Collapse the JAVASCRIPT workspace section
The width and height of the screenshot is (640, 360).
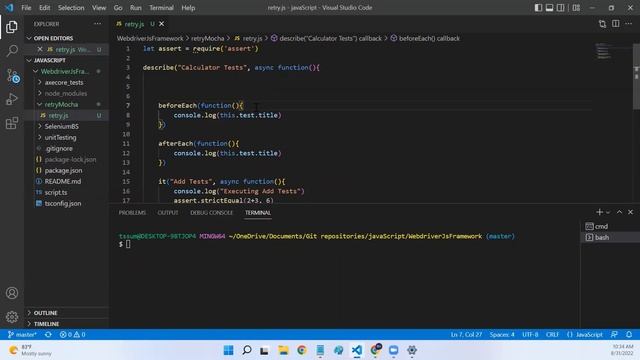(67, 60)
